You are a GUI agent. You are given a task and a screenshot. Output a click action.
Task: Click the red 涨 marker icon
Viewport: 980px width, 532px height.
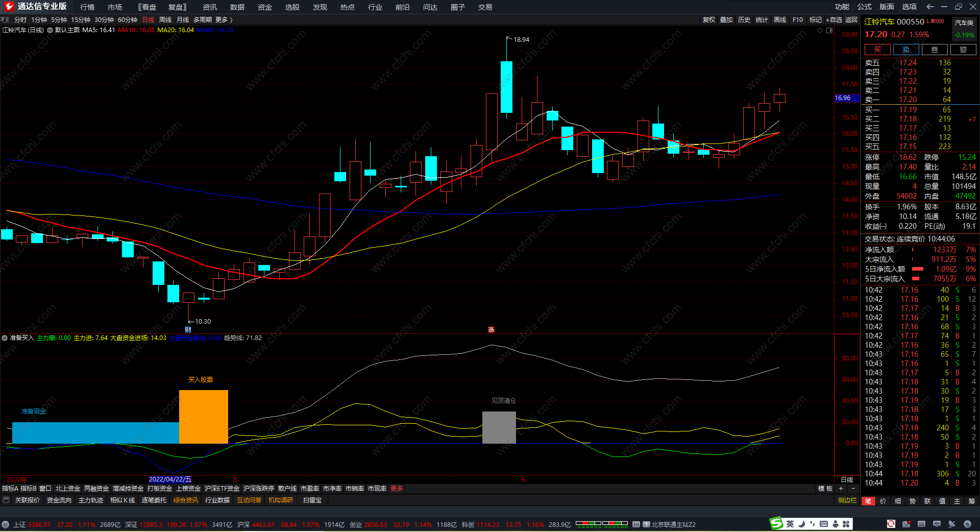[x=491, y=330]
